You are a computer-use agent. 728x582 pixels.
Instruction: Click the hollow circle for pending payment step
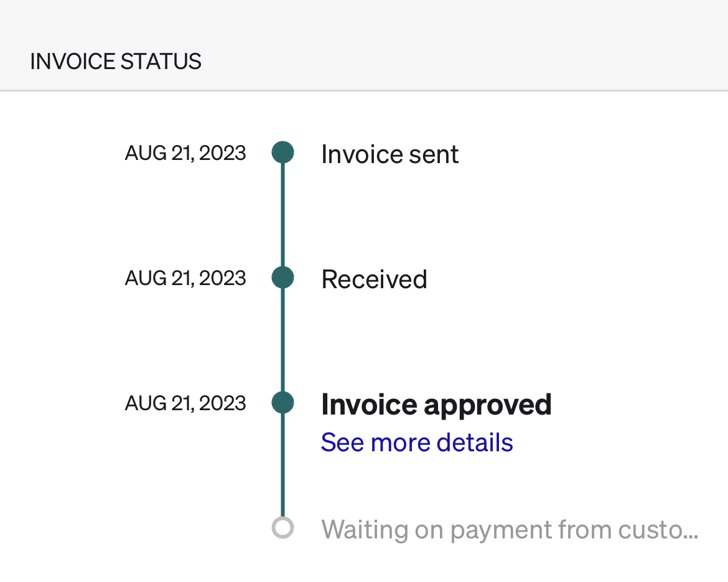pos(283,528)
